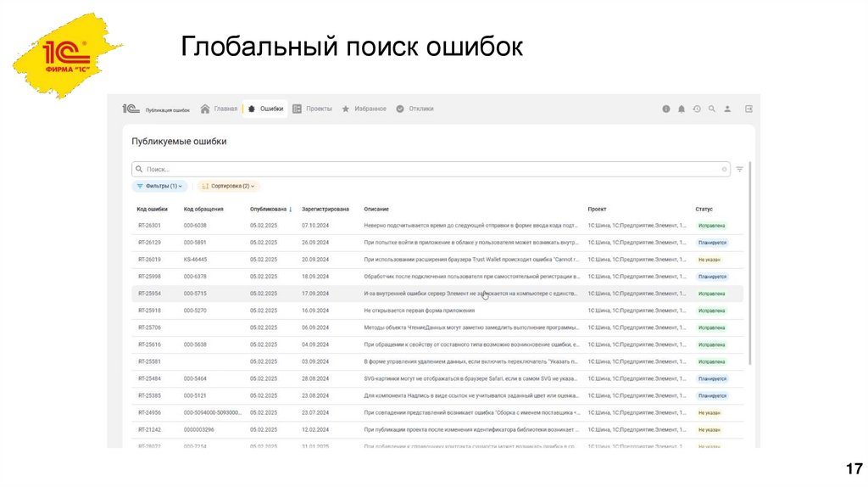Click the Публикуемые ошибки page heading

point(179,142)
